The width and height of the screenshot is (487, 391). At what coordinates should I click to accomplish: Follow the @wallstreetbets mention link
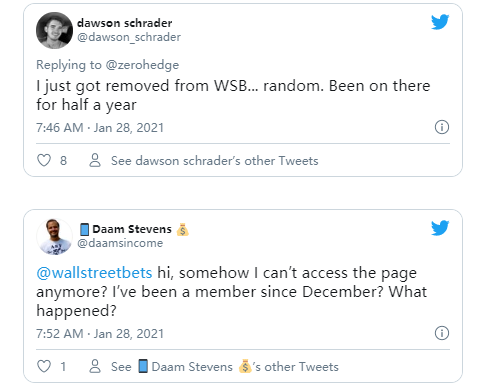94,273
